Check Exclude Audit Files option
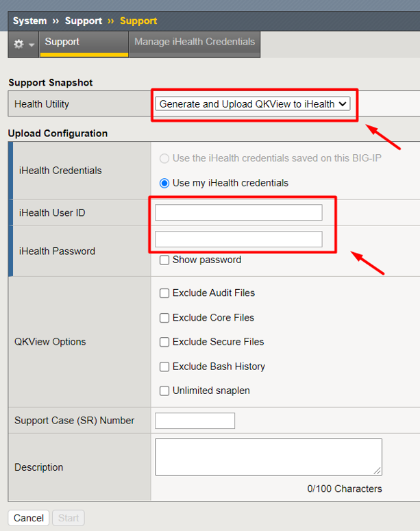 pyautogui.click(x=164, y=293)
